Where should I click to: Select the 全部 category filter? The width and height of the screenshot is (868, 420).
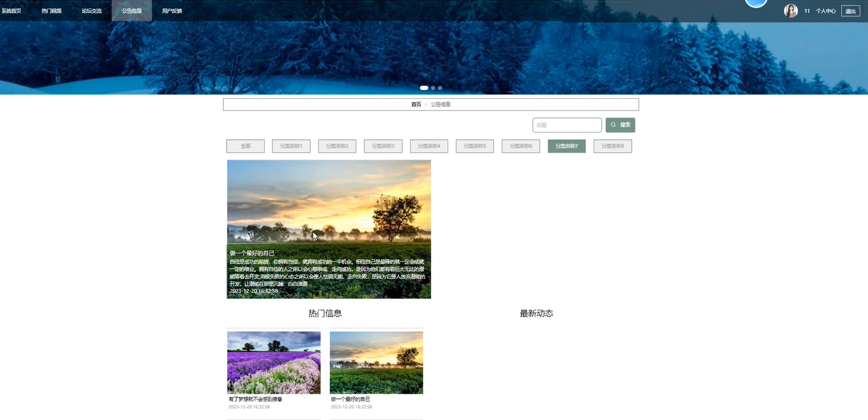pyautogui.click(x=246, y=146)
